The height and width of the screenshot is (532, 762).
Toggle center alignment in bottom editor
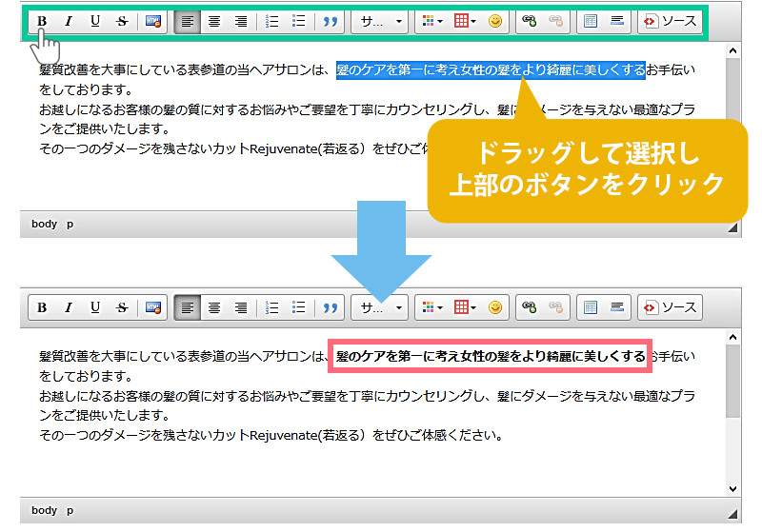point(214,307)
